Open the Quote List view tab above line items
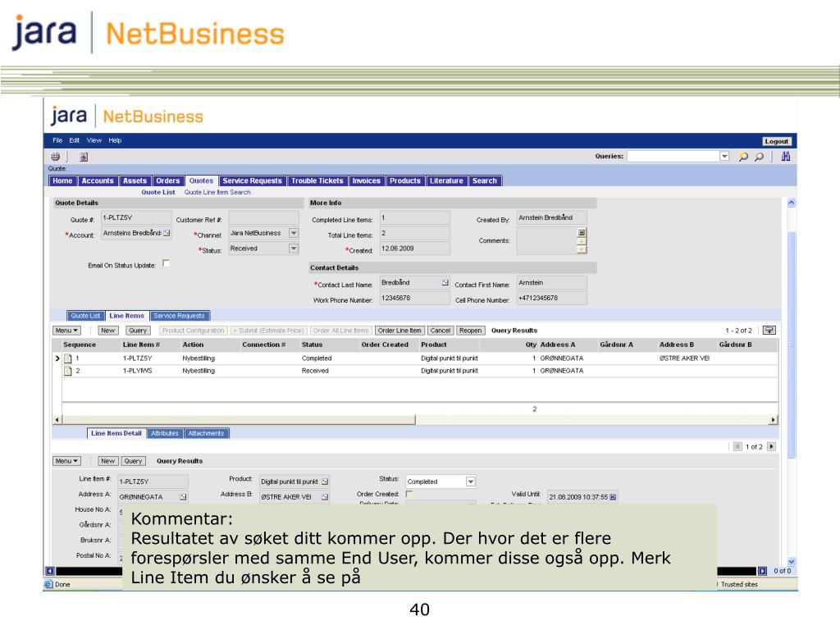 tap(85, 316)
